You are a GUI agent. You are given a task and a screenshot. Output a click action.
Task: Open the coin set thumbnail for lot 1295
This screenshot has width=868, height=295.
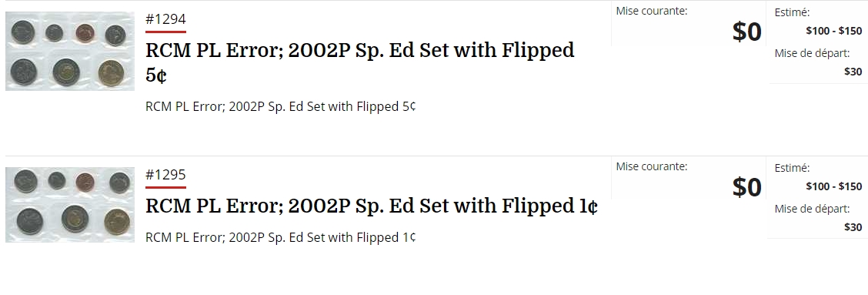[x=70, y=205]
